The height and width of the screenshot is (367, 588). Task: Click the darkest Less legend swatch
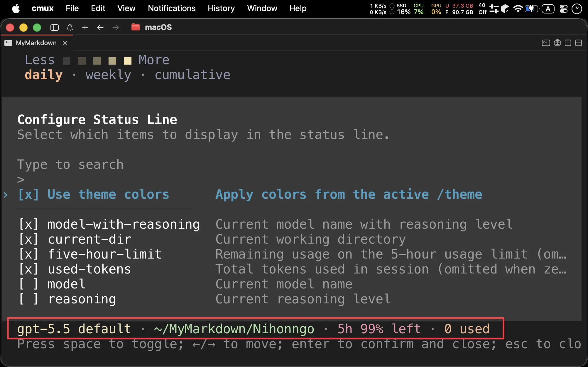[67, 61]
